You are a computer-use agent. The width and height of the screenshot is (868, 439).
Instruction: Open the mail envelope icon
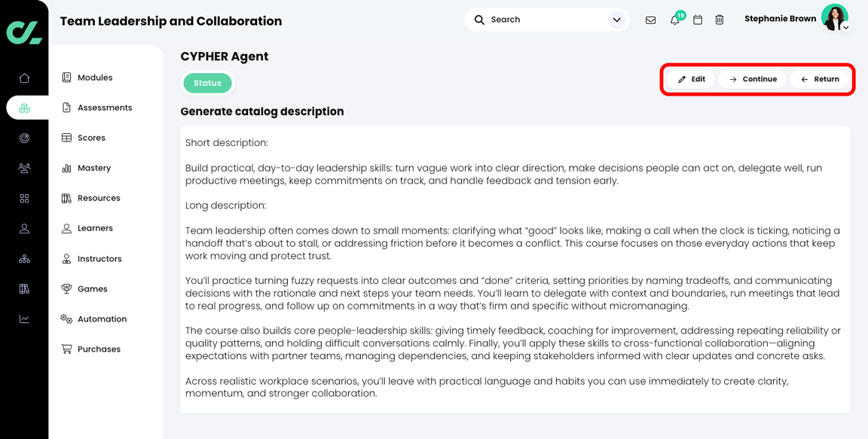click(650, 20)
